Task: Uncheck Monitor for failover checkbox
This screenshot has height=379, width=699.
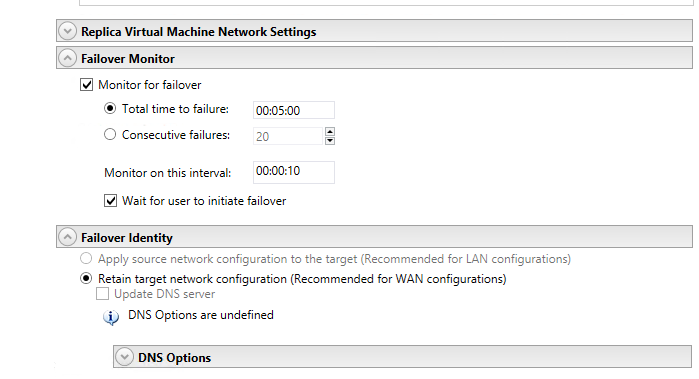Action: [86, 85]
